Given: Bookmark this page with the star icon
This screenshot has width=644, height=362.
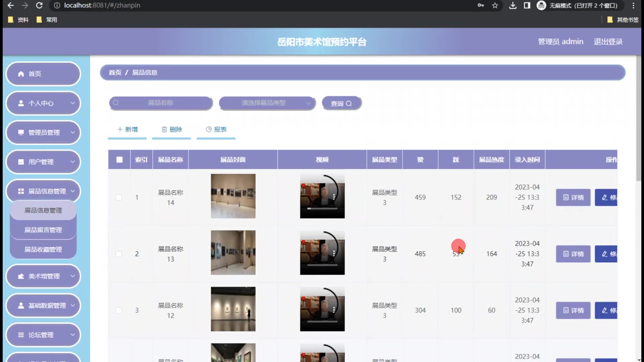Looking at the screenshot, I should [x=495, y=5].
